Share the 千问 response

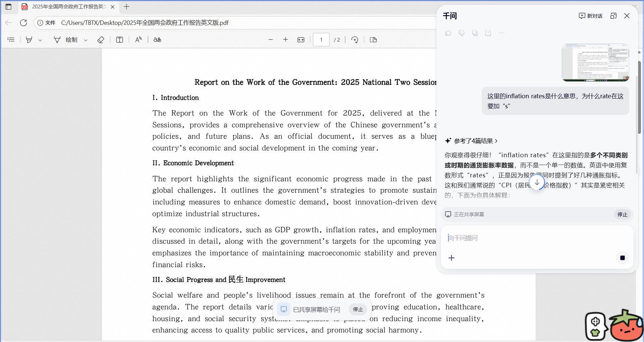point(488,33)
